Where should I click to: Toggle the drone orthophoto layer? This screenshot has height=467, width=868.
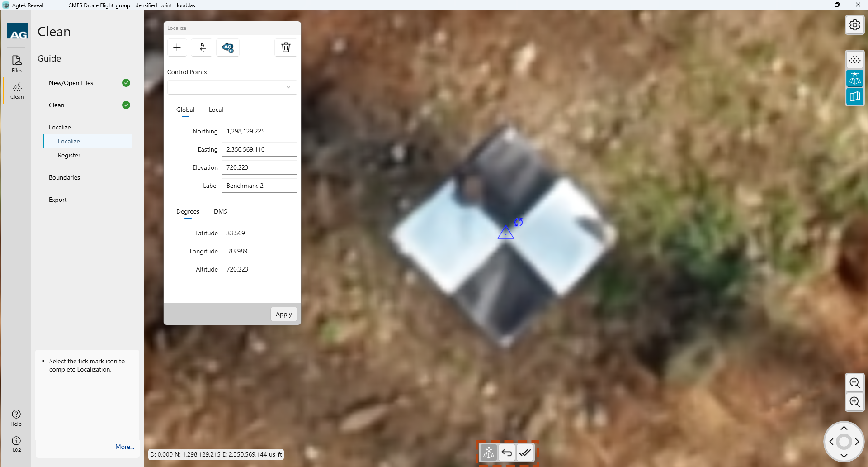(854, 78)
